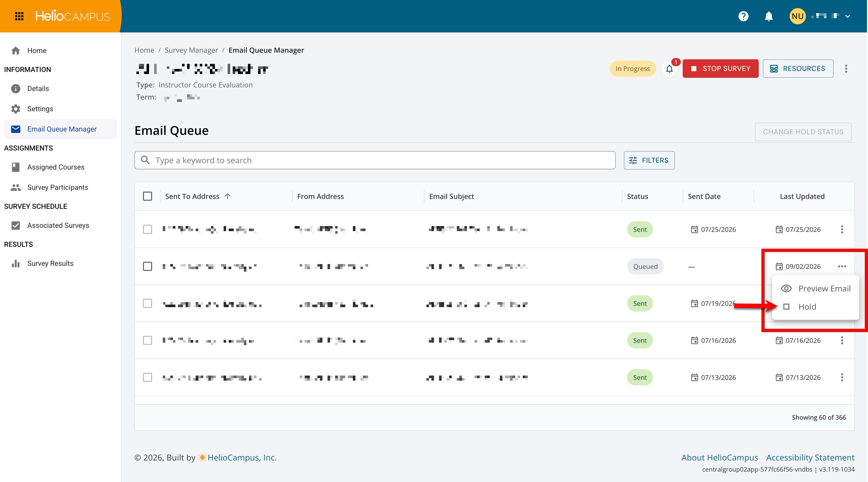Click the Status column header
868x482 pixels.
[x=637, y=196]
